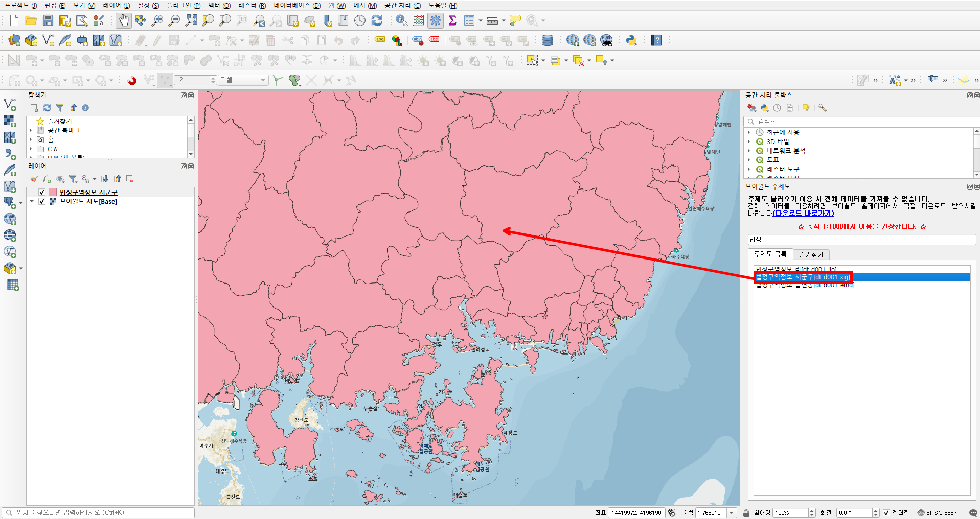
Task: Click the Zoom In magnifier tool
Action: coord(157,20)
